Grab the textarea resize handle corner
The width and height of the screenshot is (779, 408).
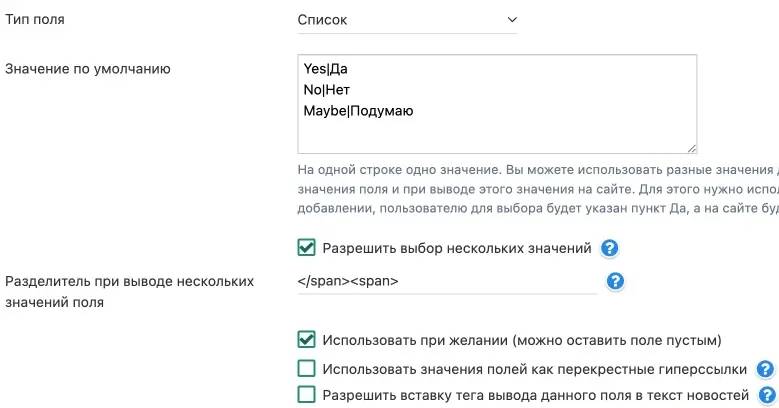pos(690,146)
